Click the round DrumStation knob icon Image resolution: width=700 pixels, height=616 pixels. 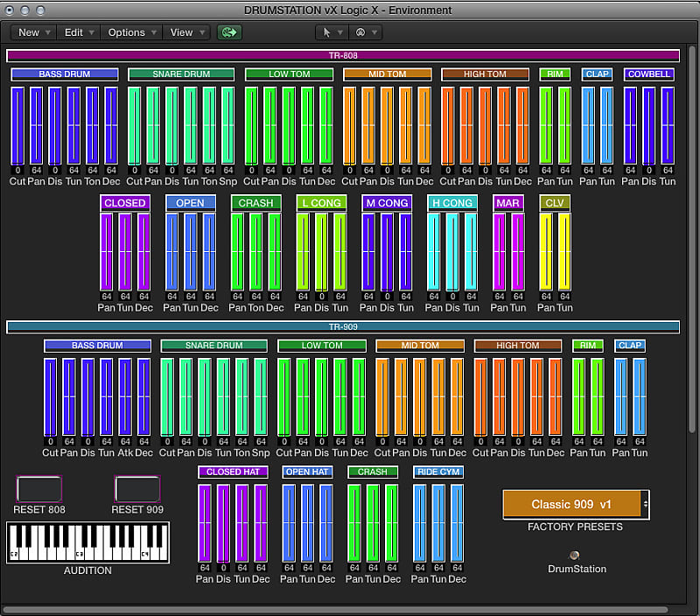[x=574, y=554]
